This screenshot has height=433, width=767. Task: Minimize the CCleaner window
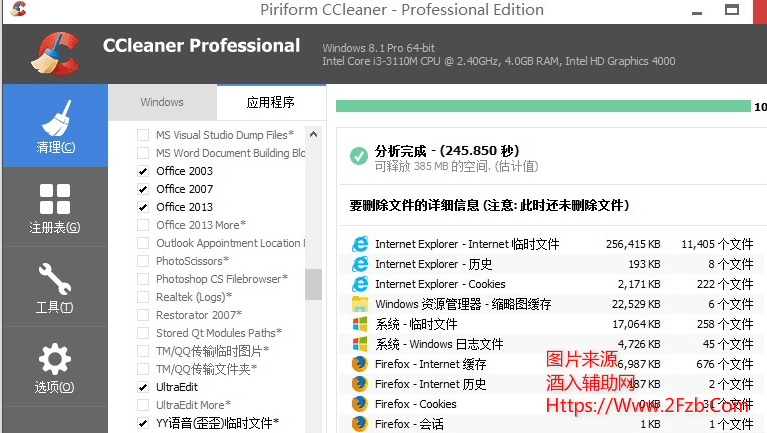coord(697,11)
